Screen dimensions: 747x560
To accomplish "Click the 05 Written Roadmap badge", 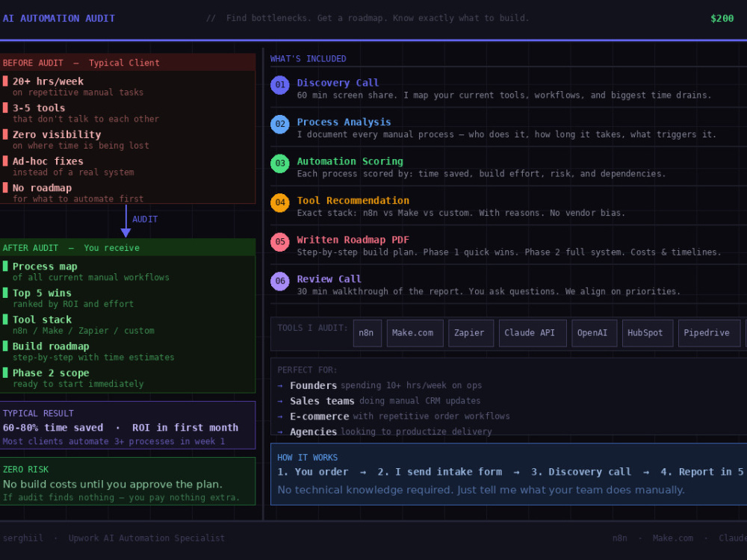I will click(x=279, y=242).
